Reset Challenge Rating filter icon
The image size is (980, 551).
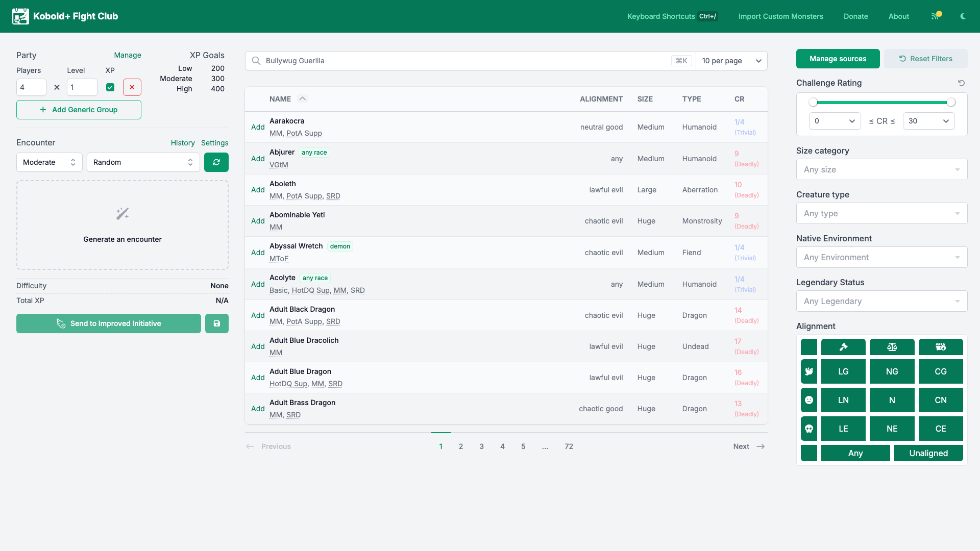point(961,83)
